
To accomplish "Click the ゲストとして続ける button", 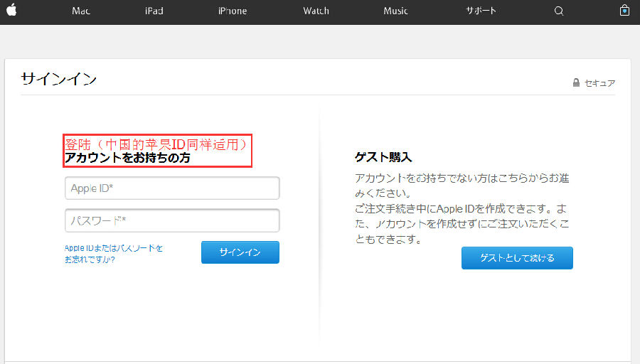I will (517, 258).
